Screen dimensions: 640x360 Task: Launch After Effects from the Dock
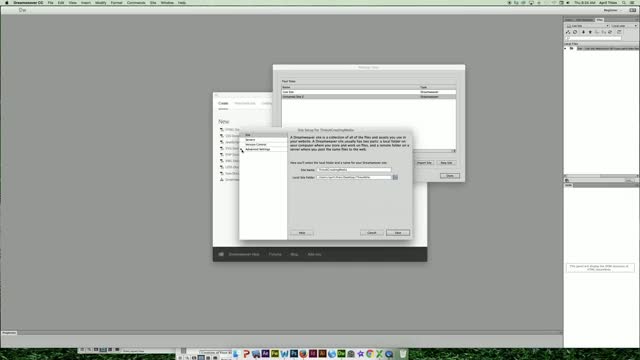(x=265, y=353)
